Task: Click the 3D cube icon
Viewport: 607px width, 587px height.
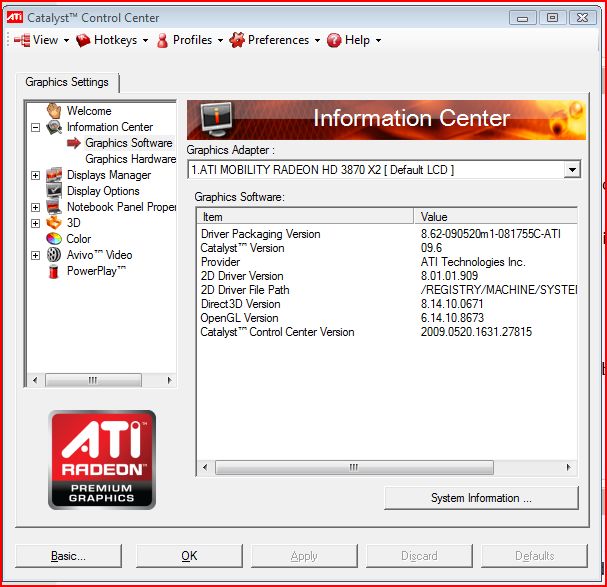Action: [54, 223]
